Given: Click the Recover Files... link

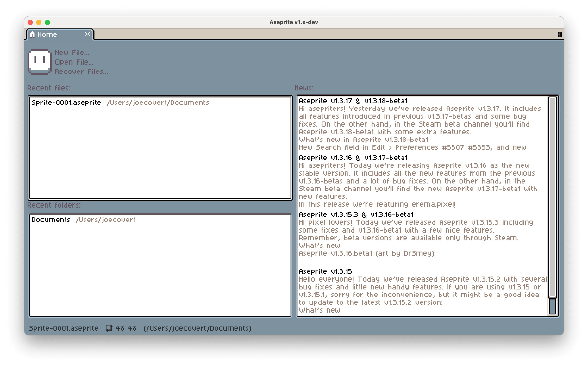Looking at the screenshot, I should pos(81,72).
